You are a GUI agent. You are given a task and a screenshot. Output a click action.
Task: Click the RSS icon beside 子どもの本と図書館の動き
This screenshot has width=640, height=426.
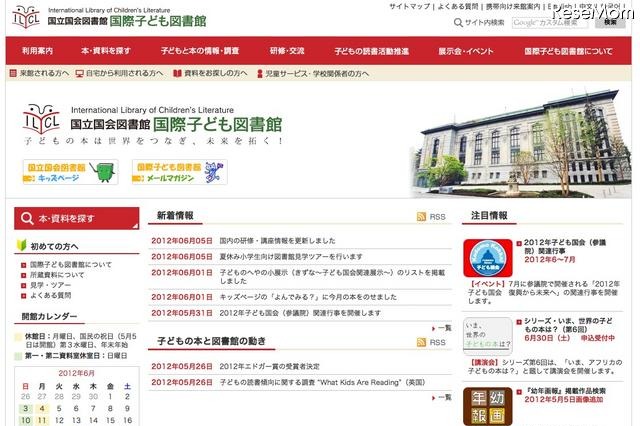click(421, 342)
